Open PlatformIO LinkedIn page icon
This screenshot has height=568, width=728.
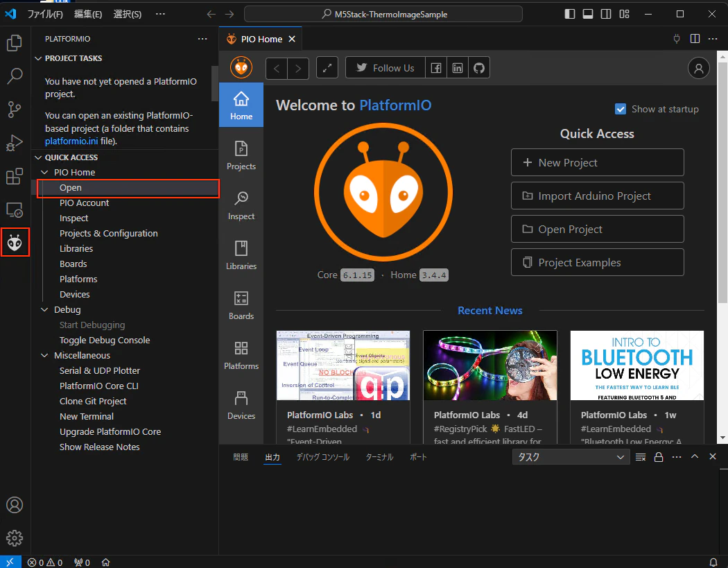458,68
